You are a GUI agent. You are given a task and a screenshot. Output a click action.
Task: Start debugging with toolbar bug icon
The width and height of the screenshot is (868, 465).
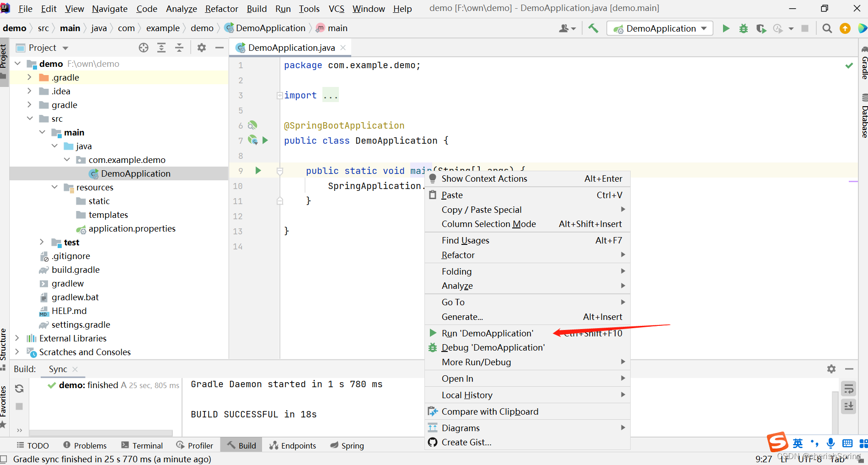(744, 28)
